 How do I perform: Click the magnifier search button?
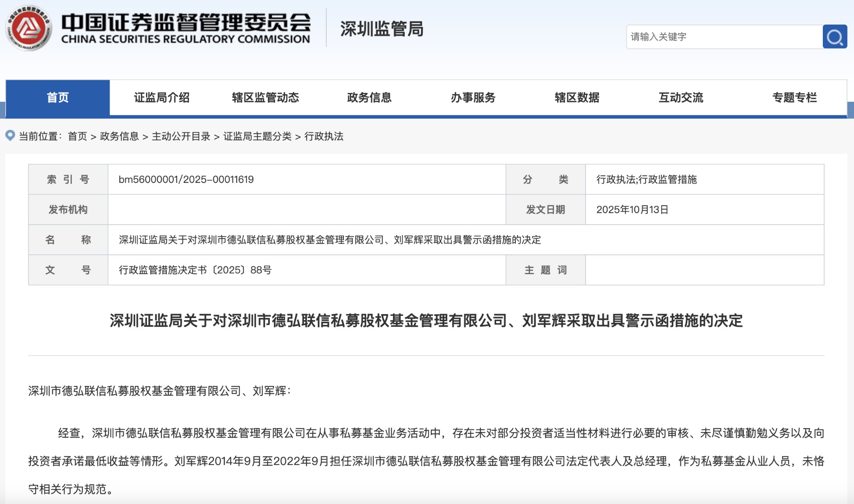[x=834, y=37]
